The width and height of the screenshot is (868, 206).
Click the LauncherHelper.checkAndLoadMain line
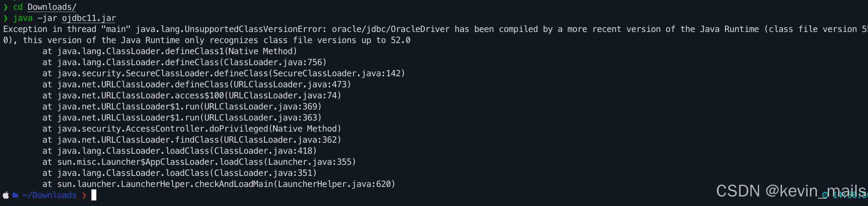click(219, 184)
